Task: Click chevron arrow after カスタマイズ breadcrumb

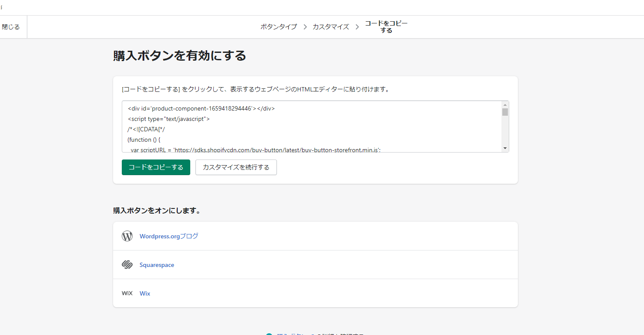Action: [357, 27]
